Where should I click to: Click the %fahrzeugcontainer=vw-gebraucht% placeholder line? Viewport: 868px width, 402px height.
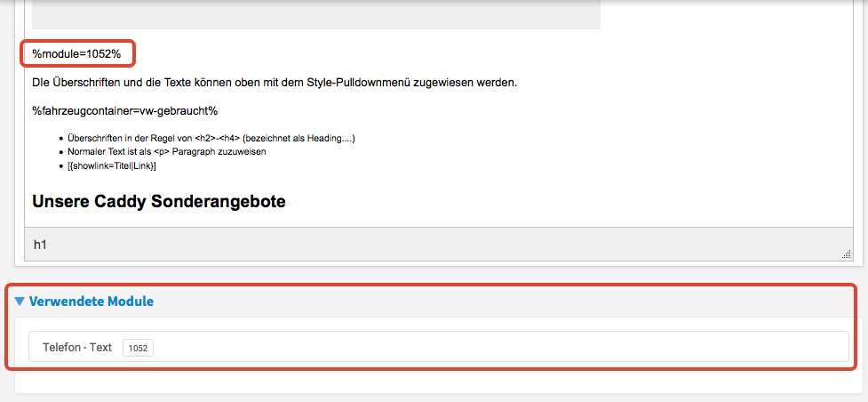click(124, 111)
